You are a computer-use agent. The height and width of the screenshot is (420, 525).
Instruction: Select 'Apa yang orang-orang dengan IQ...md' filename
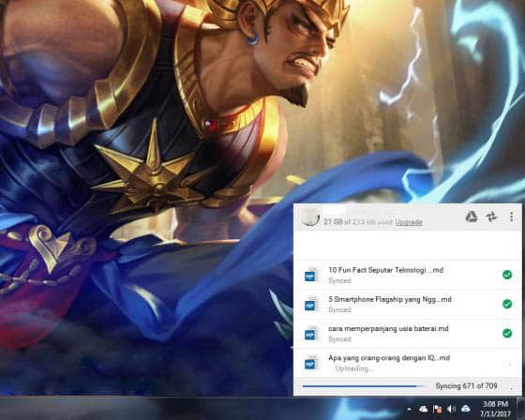click(x=389, y=358)
